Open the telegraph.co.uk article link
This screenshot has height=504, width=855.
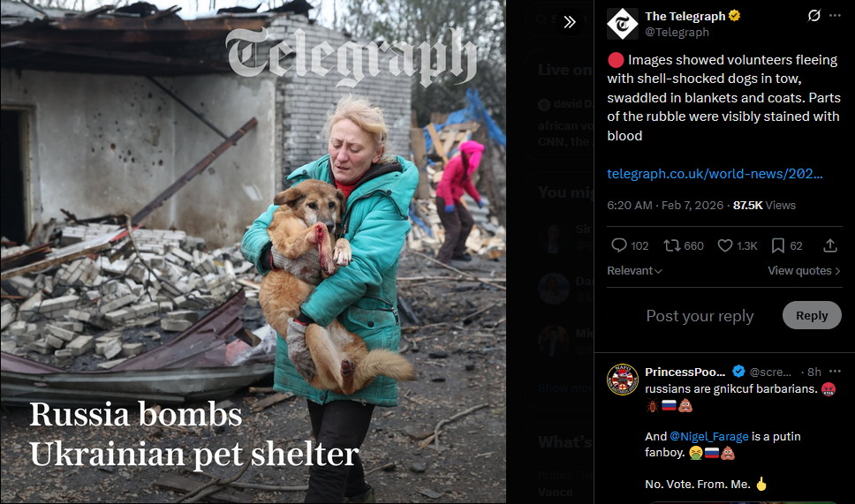coord(715,174)
